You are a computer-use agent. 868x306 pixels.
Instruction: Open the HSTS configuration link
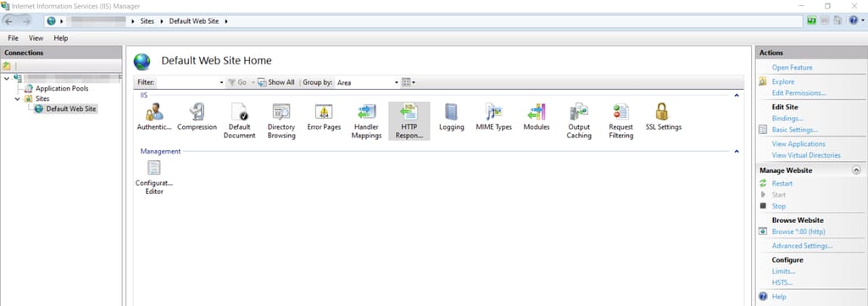[782, 283]
